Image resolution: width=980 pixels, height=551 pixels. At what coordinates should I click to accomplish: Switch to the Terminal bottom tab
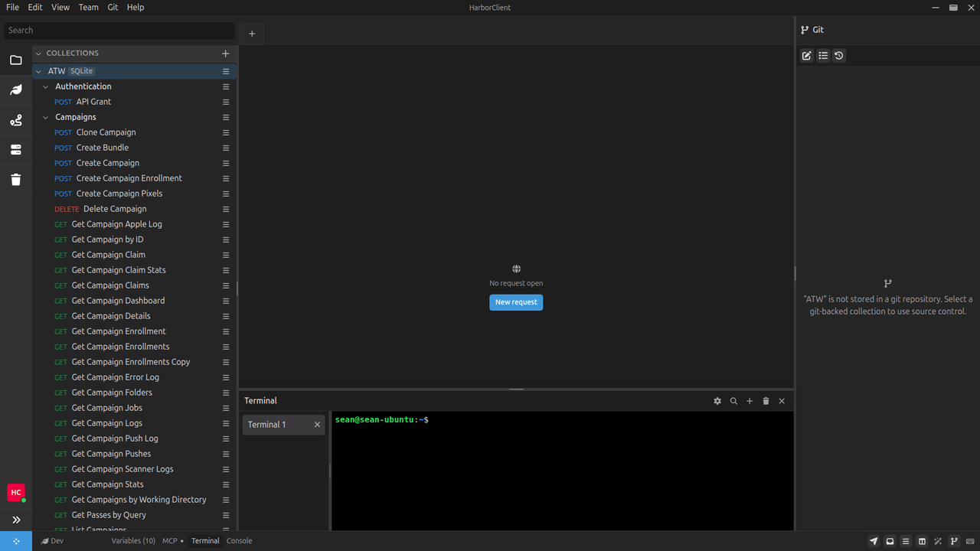coord(205,541)
